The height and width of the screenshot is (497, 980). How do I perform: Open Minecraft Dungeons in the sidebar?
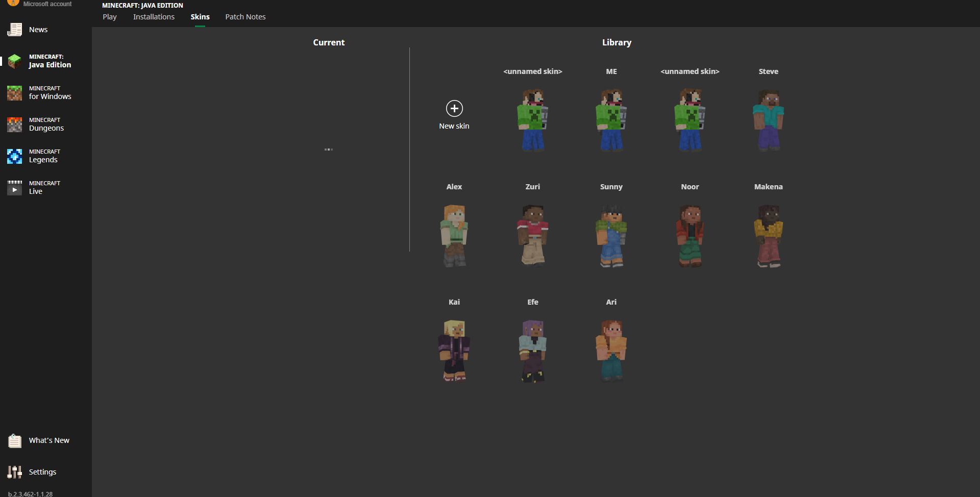coord(45,125)
